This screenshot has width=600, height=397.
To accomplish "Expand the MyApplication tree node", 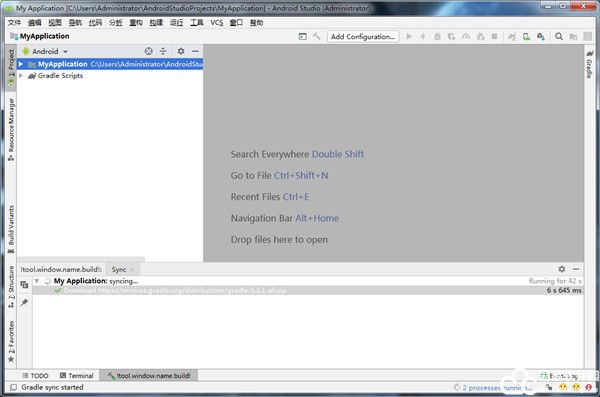I will (x=21, y=64).
